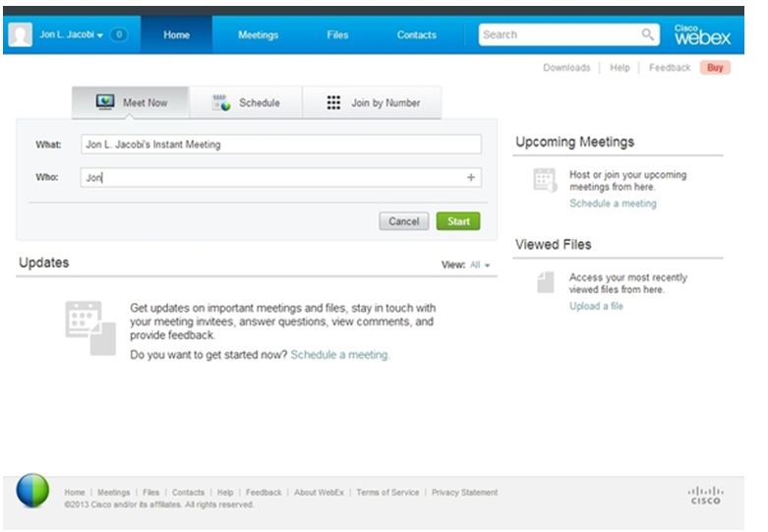This screenshot has width=768, height=532.
Task: Open the Help link near the top
Action: point(620,68)
